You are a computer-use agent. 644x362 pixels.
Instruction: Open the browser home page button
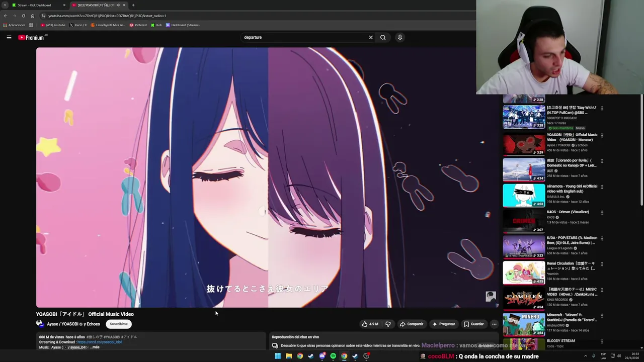(32, 16)
